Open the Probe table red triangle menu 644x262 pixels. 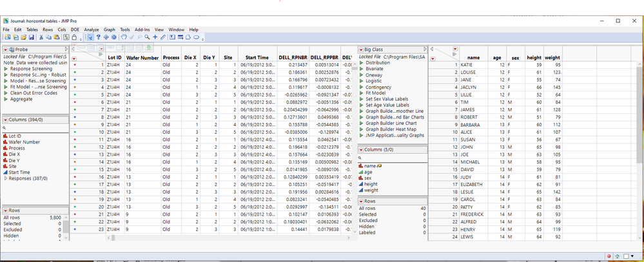[x=5, y=50]
